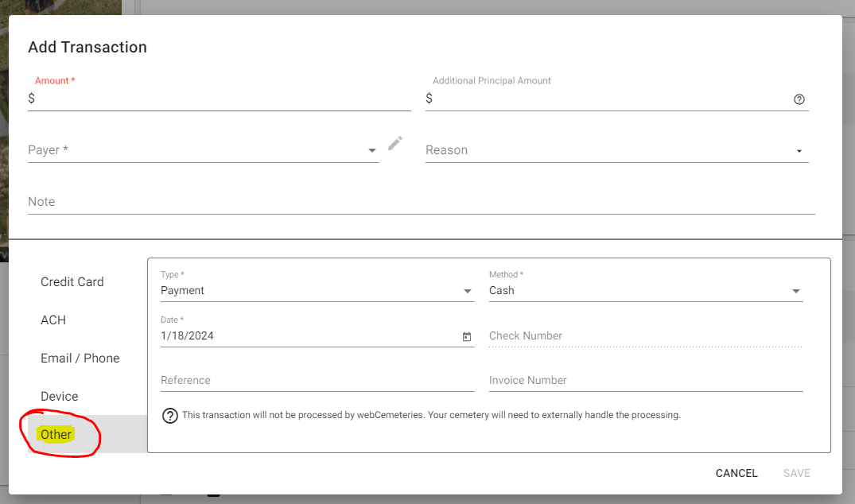Screen dimensions: 855x504
Task: Click the Check Number field
Action: [645, 336]
